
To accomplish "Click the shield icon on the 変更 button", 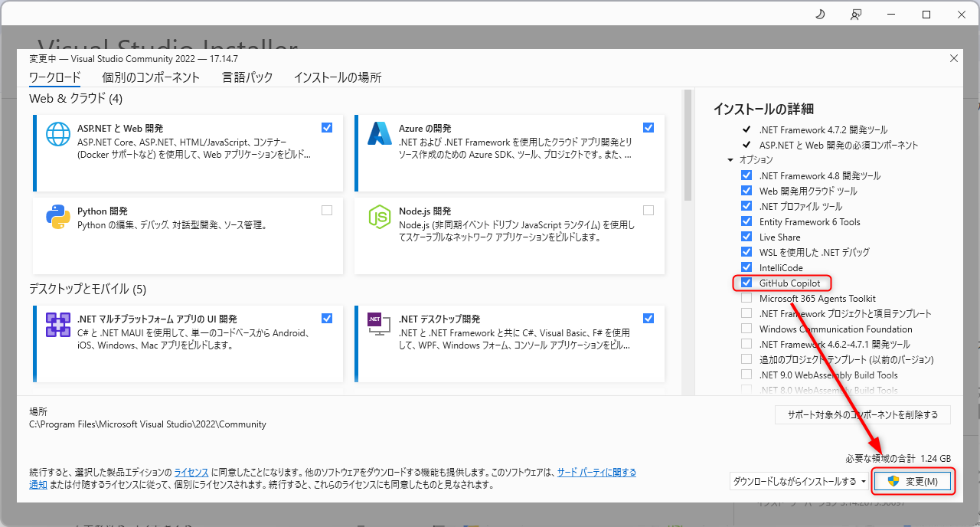I will pos(893,481).
